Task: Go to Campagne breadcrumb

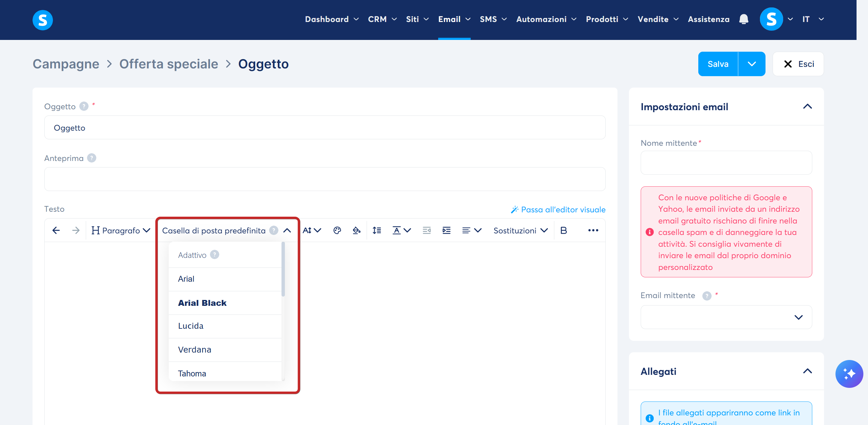Action: [x=66, y=64]
